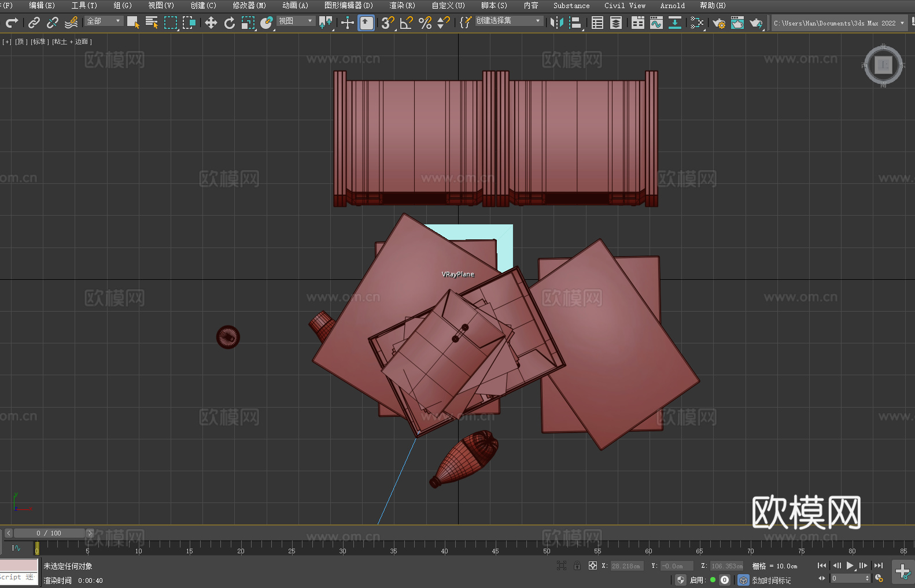The width and height of the screenshot is (915, 588).
Task: Open the 渲染(R) menu
Action: click(x=402, y=5)
